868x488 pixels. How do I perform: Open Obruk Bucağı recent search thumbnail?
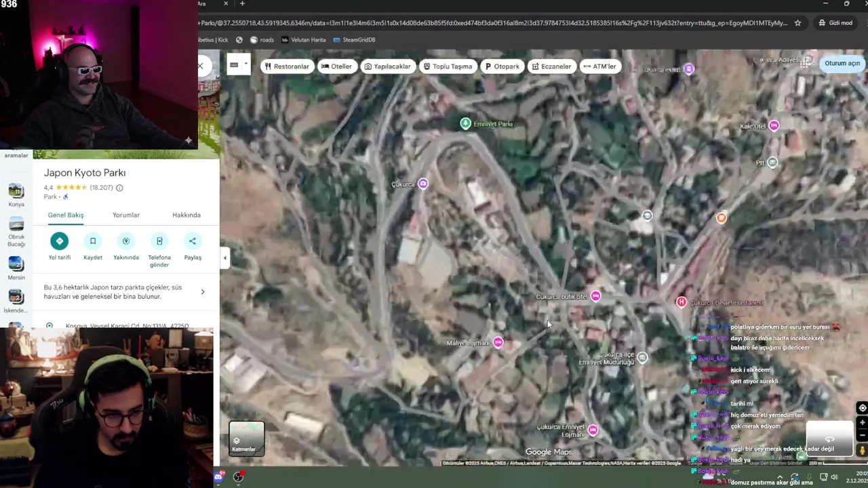pyautogui.click(x=16, y=225)
